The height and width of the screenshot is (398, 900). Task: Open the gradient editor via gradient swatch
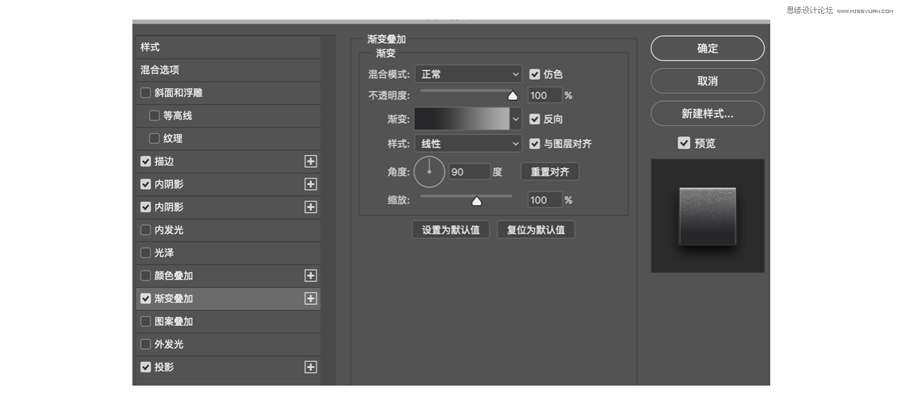462,119
